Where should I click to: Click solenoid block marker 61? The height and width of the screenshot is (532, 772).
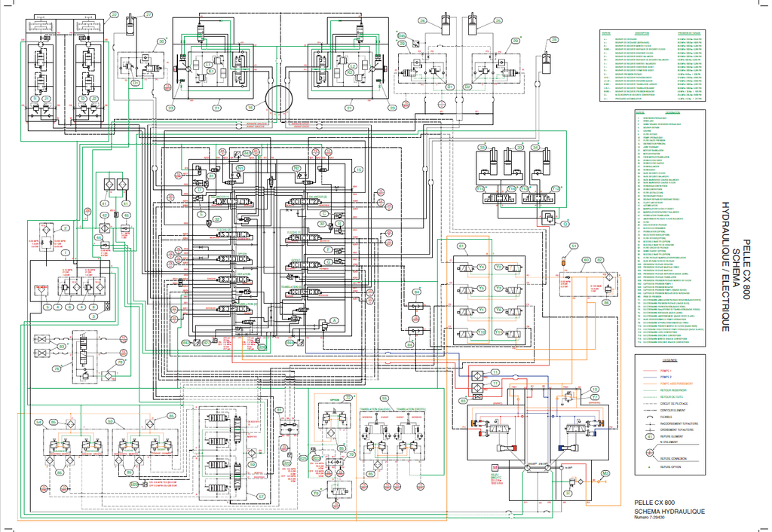click(461, 246)
